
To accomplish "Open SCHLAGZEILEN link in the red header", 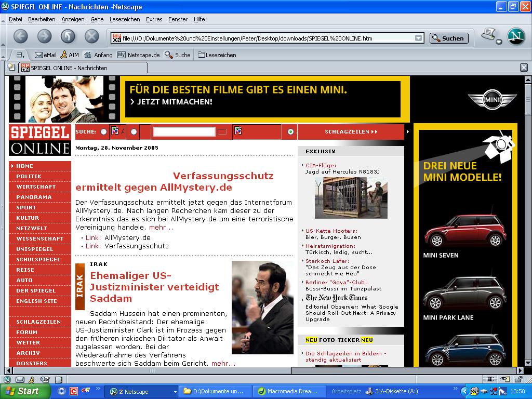I will 351,131.
